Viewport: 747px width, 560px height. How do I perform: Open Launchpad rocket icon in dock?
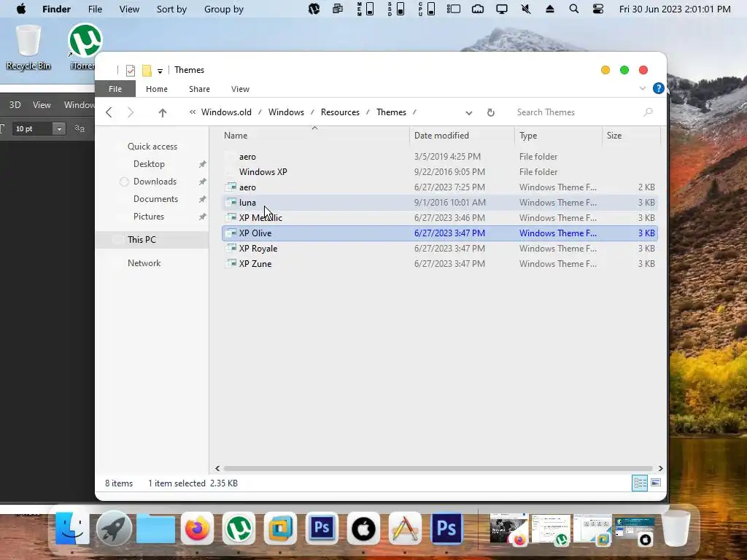click(x=113, y=529)
